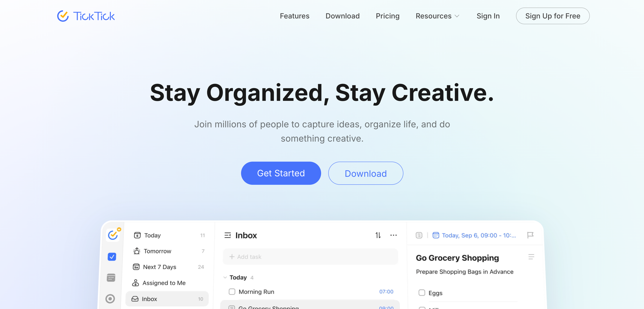Select the Inbox list in sidebar
644x309 pixels.
(x=167, y=299)
